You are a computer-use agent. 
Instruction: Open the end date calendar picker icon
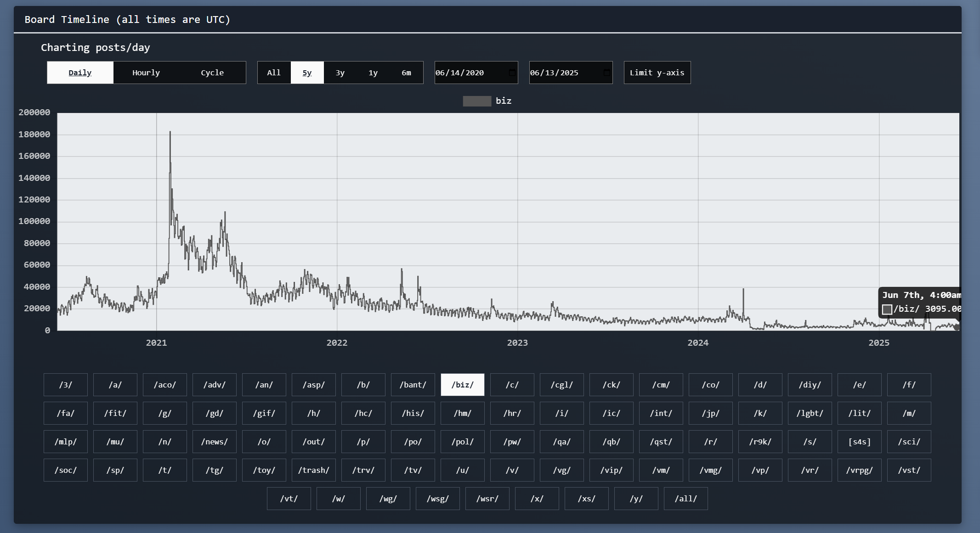(606, 73)
